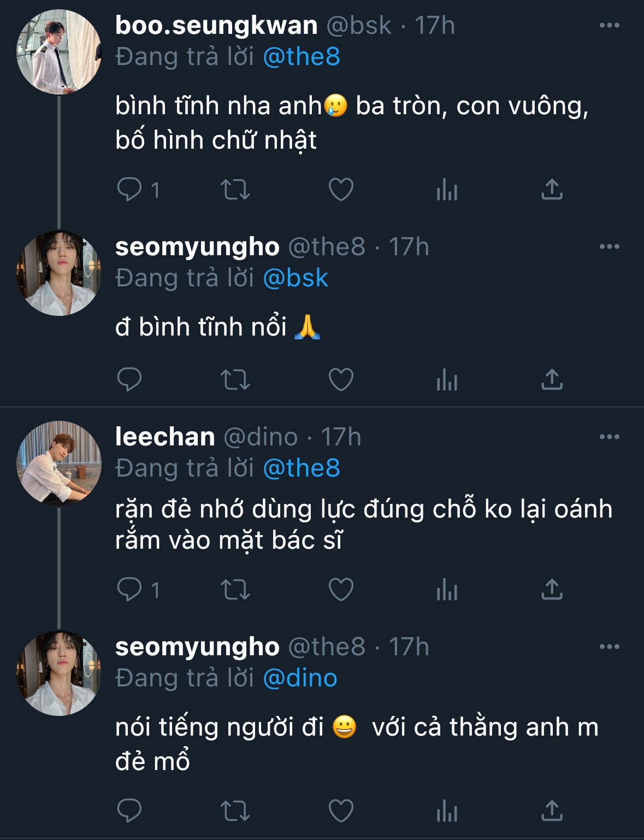Share boo.seungkwan's tweet
Viewport: 644px width, 840px height.
pyautogui.click(x=552, y=190)
